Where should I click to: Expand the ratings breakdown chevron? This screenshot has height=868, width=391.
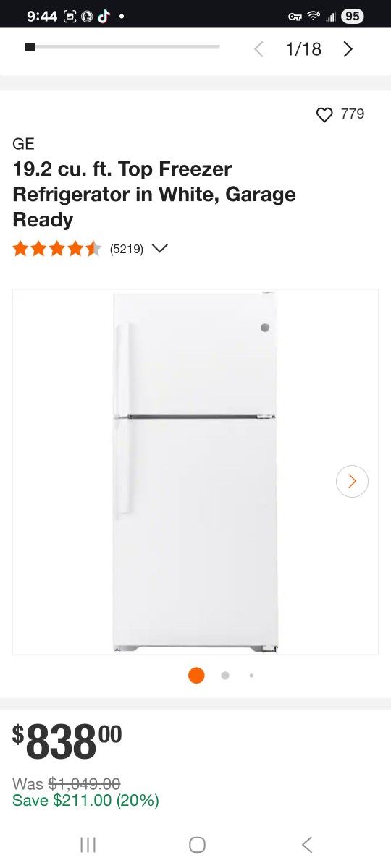[160, 249]
